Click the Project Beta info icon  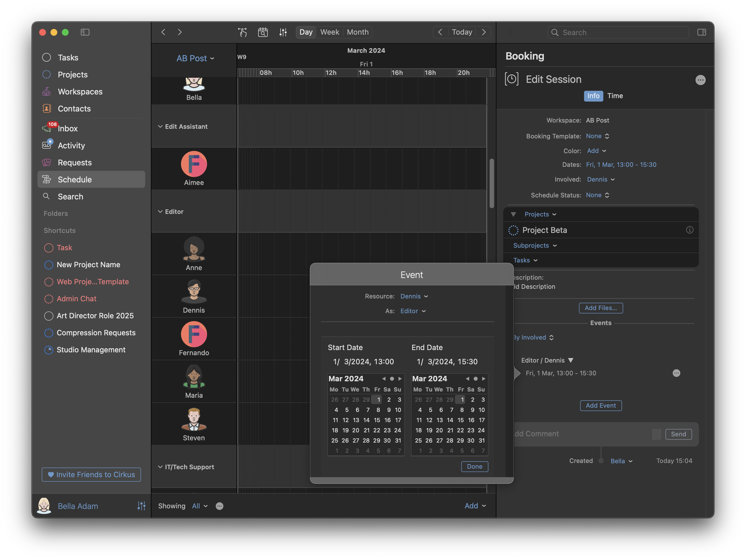click(689, 230)
